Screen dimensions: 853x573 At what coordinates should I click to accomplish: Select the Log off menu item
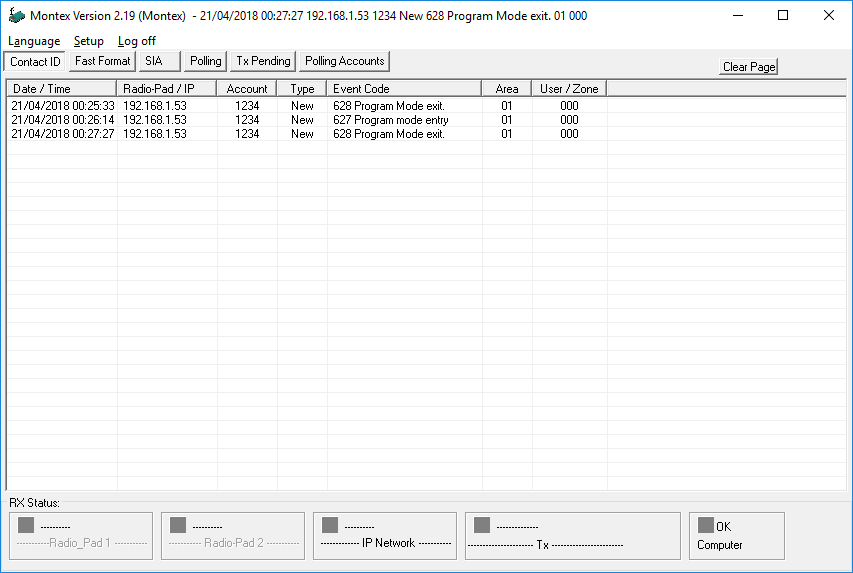(136, 41)
